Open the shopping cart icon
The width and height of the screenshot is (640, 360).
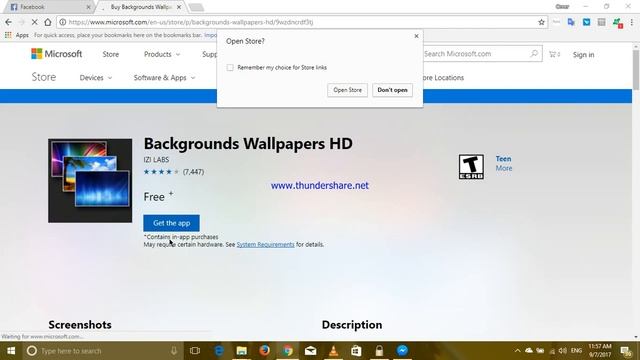[554, 54]
